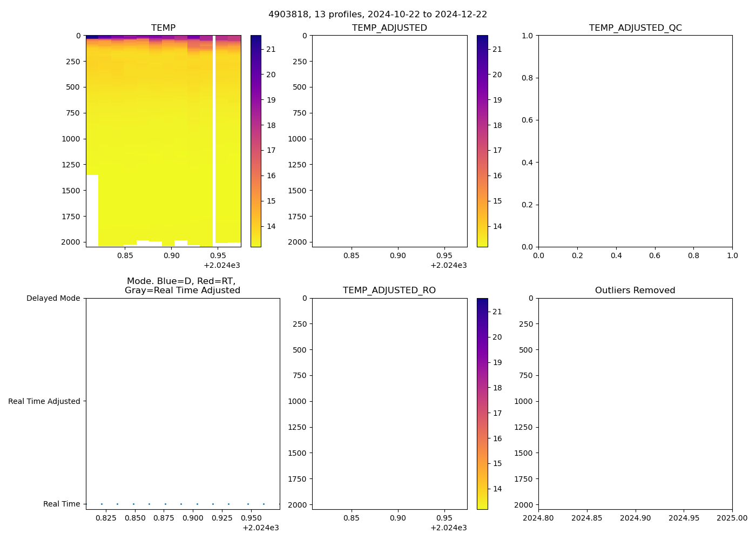Screen dimensions: 756x540
Task: Click the figure title with float ID 4903818
Action: 377,15
